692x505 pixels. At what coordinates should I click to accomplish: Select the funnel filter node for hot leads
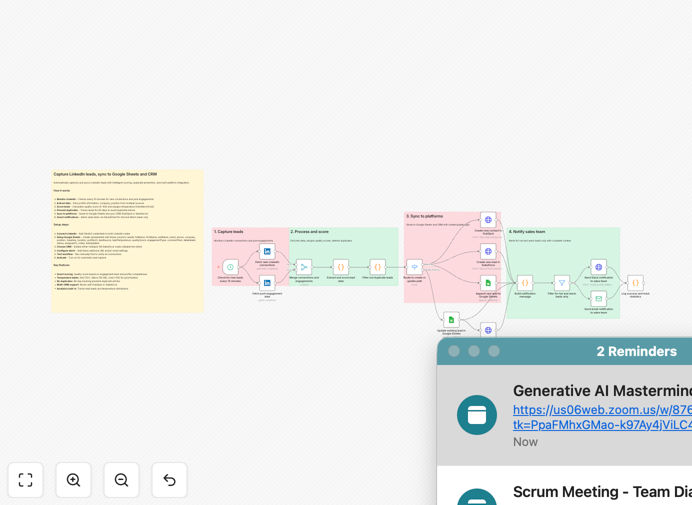562,283
